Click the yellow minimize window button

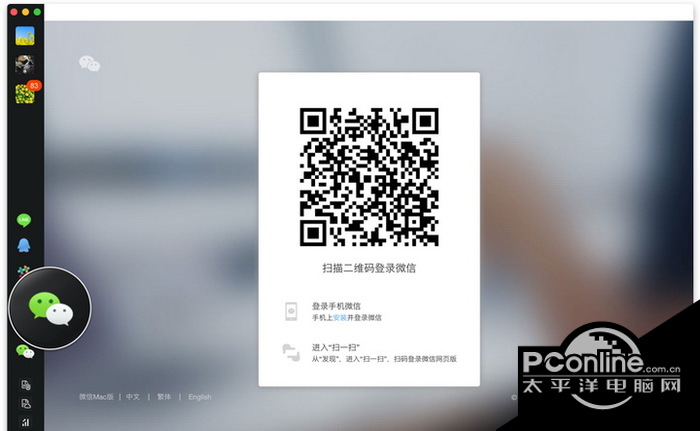click(x=25, y=12)
